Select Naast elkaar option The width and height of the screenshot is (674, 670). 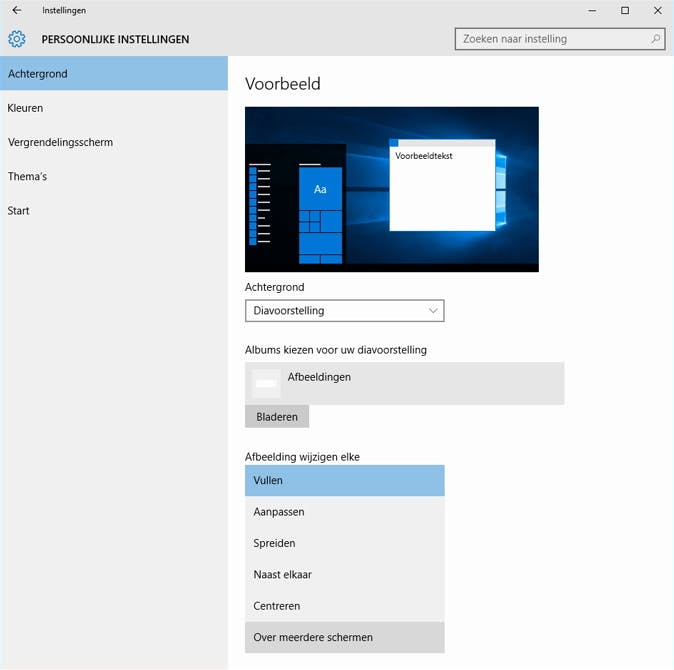tap(345, 575)
